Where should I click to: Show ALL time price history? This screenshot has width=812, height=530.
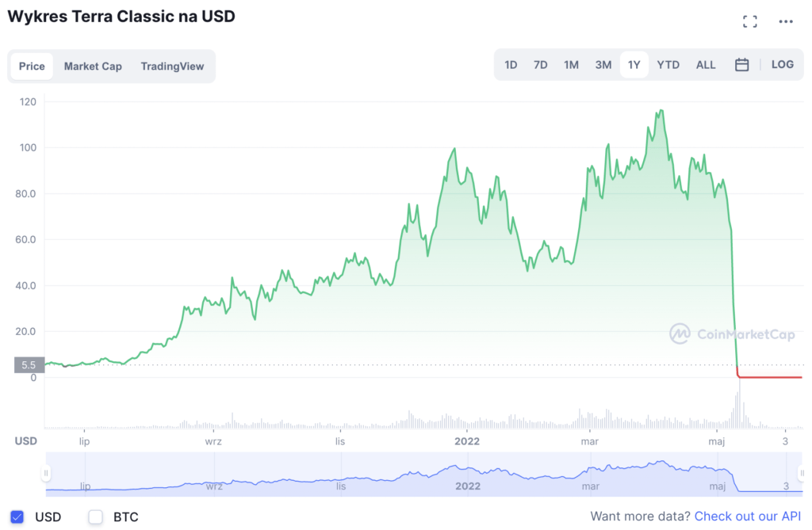(706, 65)
